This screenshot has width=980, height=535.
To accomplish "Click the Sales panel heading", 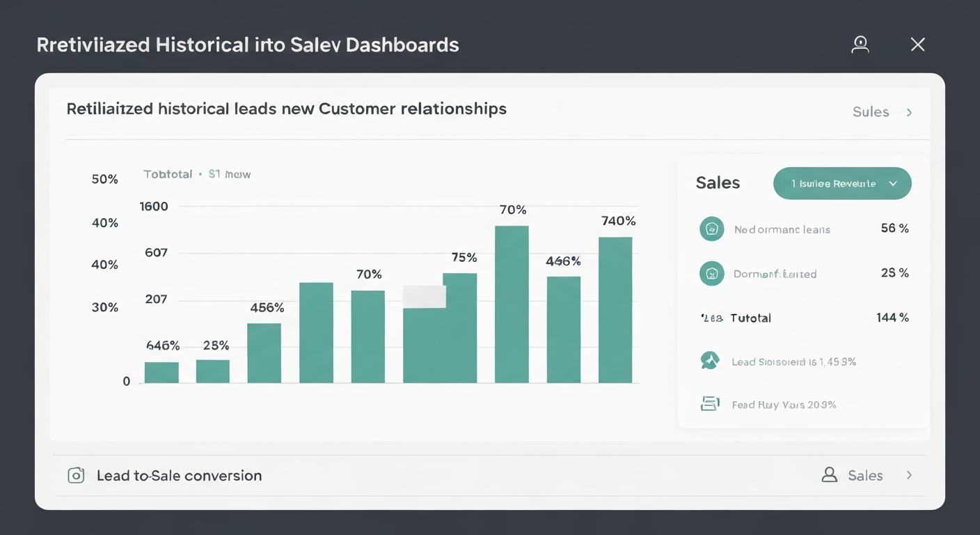I will coord(718,183).
